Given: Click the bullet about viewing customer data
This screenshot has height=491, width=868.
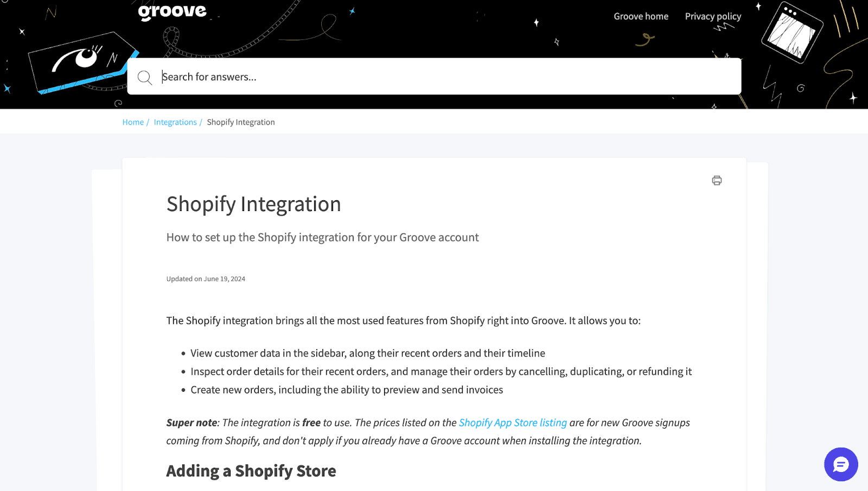Looking at the screenshot, I should 367,353.
